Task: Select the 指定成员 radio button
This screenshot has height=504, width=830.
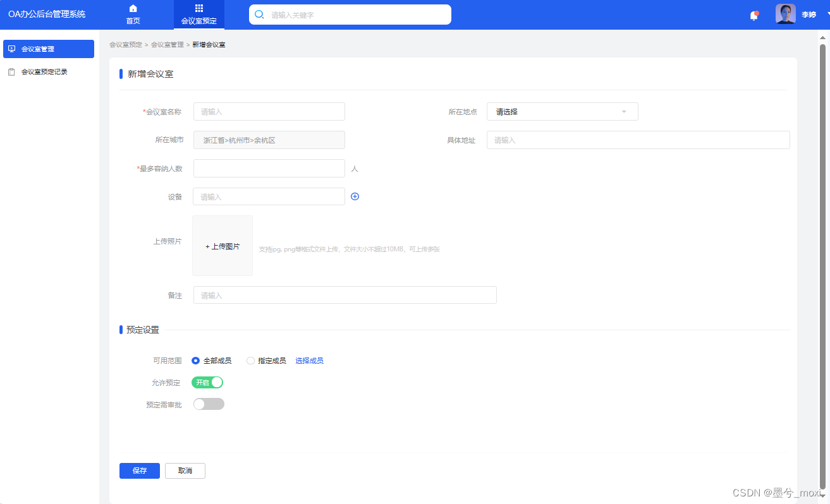Action: click(x=250, y=361)
